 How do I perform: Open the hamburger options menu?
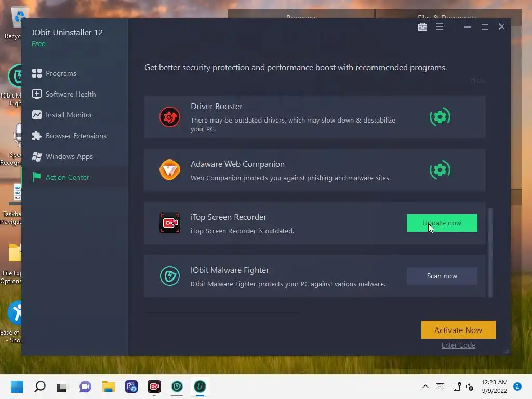pos(440,26)
